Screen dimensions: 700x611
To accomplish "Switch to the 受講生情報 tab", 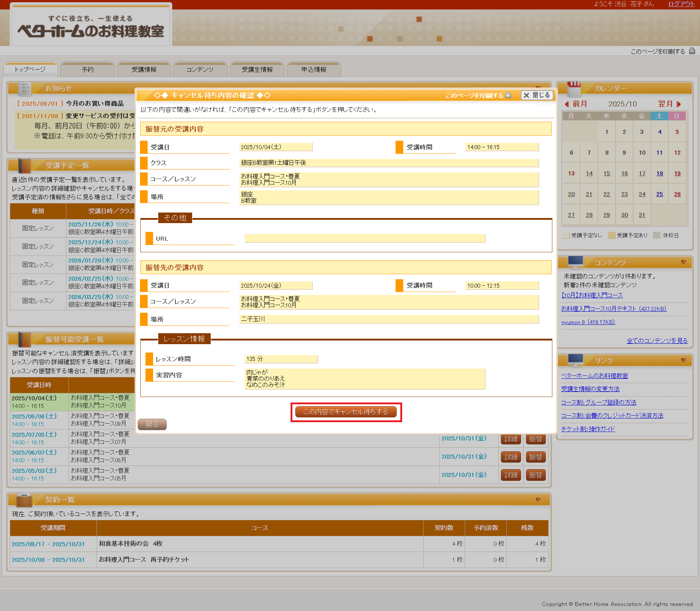I will pos(257,70).
